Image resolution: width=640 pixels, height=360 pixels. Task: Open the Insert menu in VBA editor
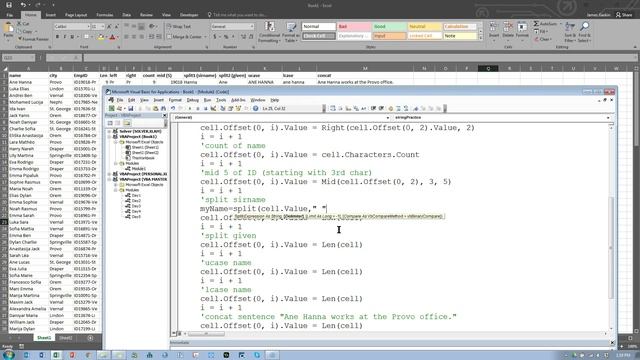158,100
